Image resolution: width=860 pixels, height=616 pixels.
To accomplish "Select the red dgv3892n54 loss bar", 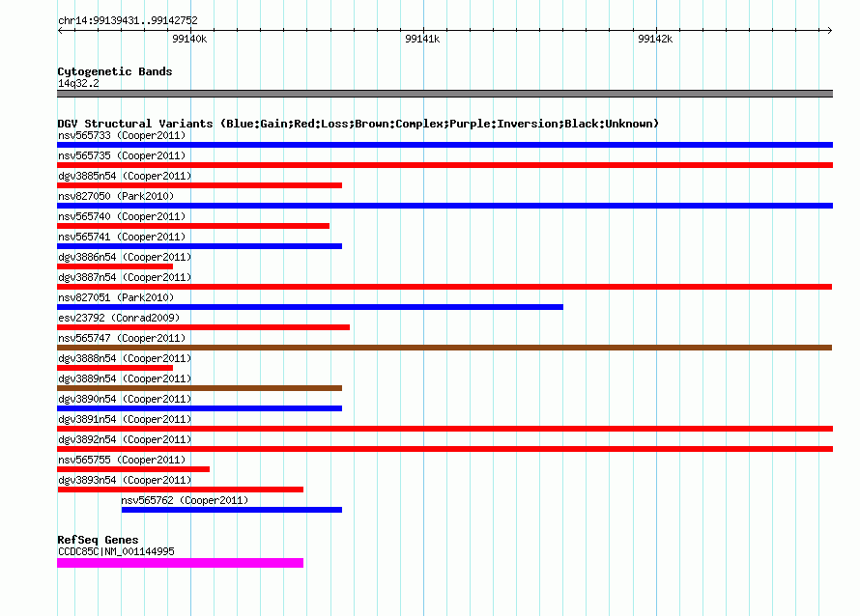I will tap(444, 449).
